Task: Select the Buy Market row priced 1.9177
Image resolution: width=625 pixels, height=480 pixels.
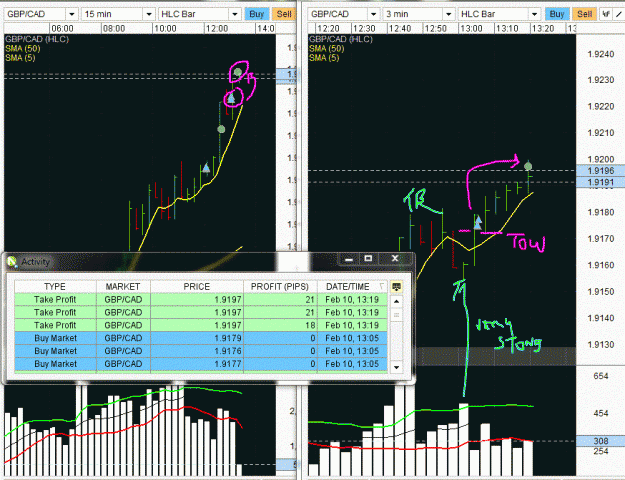Action: click(201, 364)
